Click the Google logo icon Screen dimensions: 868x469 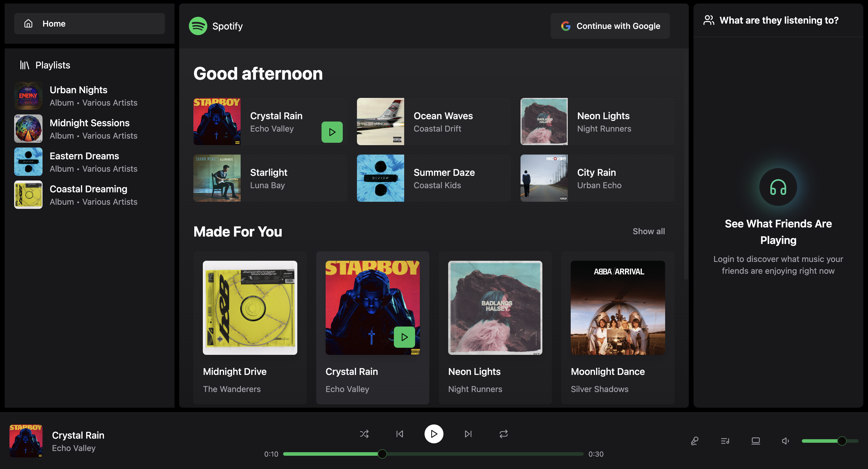pyautogui.click(x=566, y=26)
